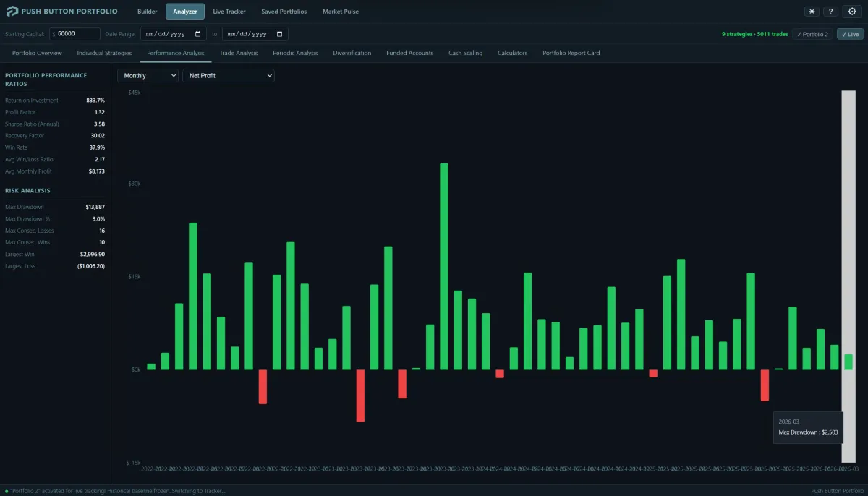Image resolution: width=868 pixels, height=496 pixels.
Task: Toggle the Live tracking button
Action: point(850,34)
